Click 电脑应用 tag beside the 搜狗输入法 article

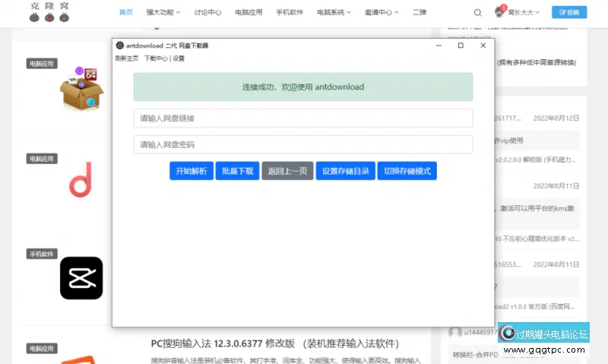(x=42, y=349)
